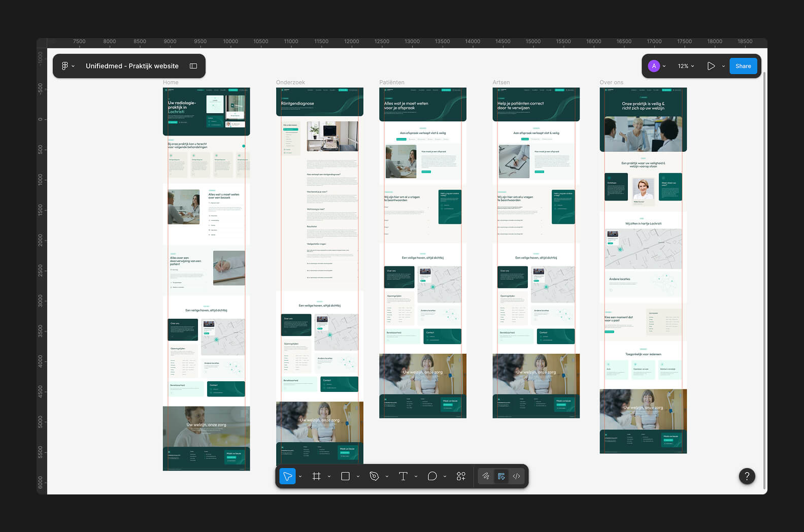The width and height of the screenshot is (804, 532).
Task: Switch to Dev Mode code icon
Action: click(516, 476)
